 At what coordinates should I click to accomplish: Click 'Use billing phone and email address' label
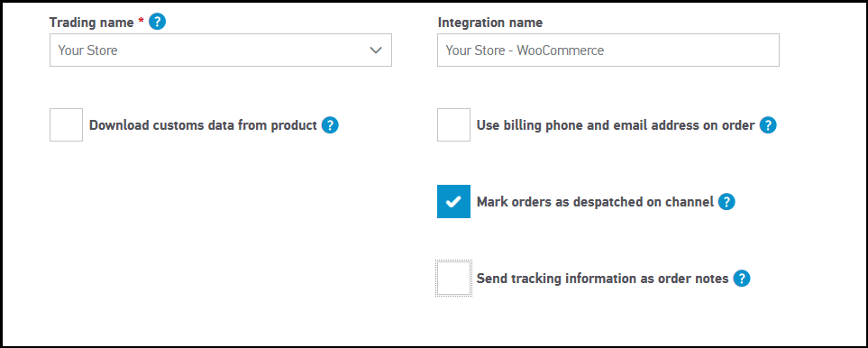click(x=616, y=125)
